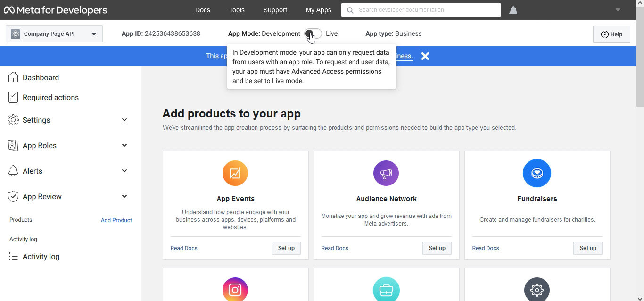The width and height of the screenshot is (644, 301).
Task: Click the Settings gear icon in sidebar
Action: point(13,120)
